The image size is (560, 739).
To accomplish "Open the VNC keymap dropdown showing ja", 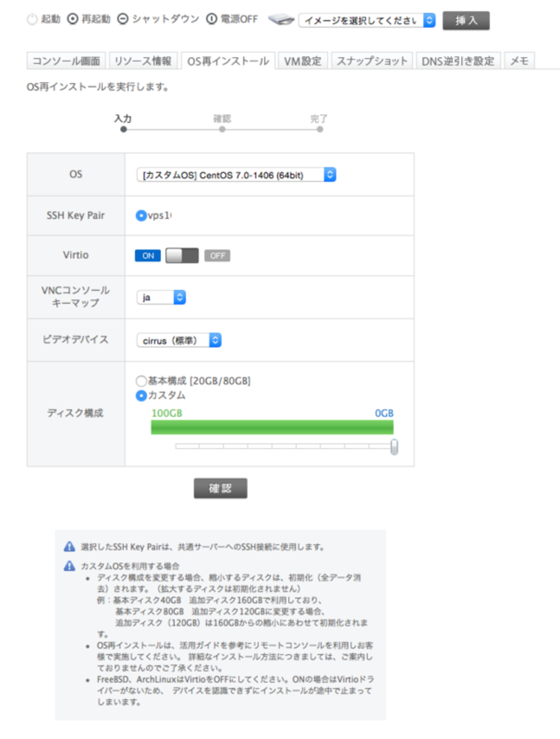I will point(161,297).
